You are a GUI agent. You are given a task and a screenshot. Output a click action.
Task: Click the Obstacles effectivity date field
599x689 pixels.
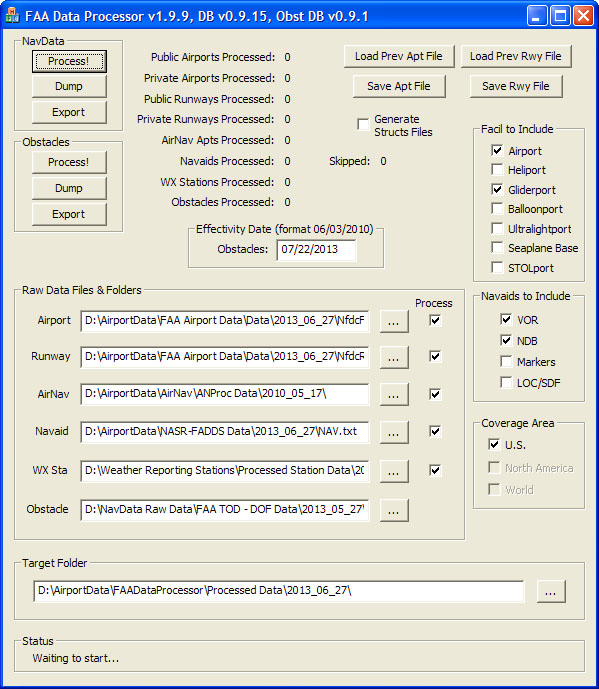click(x=316, y=250)
